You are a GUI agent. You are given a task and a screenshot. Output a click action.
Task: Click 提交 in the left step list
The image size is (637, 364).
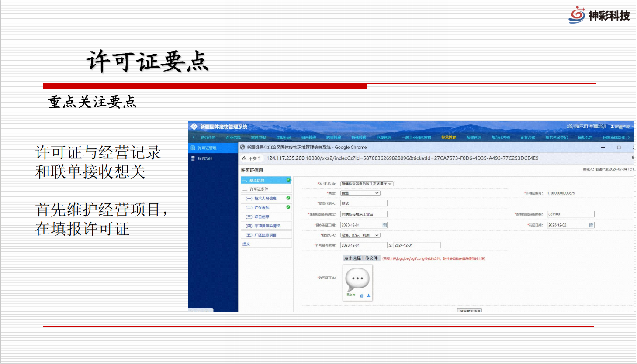[x=246, y=244]
